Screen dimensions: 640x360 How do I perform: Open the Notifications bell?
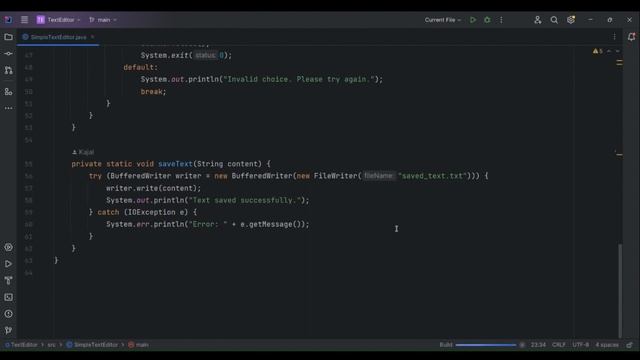[631, 37]
